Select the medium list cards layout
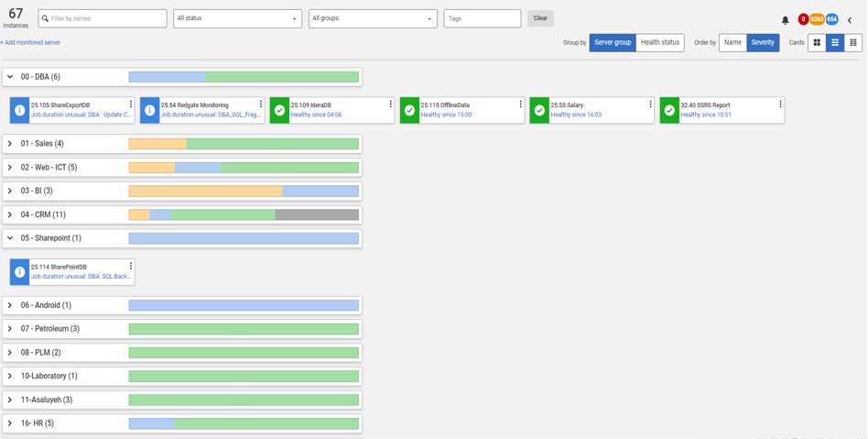868x439 pixels. click(x=835, y=42)
